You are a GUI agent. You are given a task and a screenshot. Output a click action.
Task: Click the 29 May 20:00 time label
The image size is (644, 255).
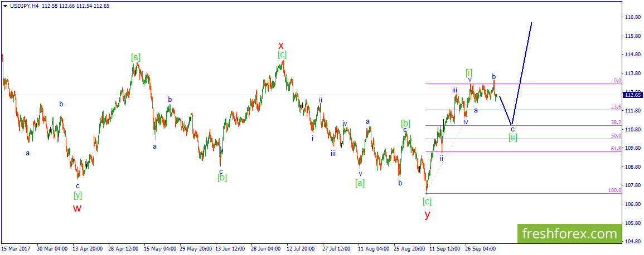[195, 249]
